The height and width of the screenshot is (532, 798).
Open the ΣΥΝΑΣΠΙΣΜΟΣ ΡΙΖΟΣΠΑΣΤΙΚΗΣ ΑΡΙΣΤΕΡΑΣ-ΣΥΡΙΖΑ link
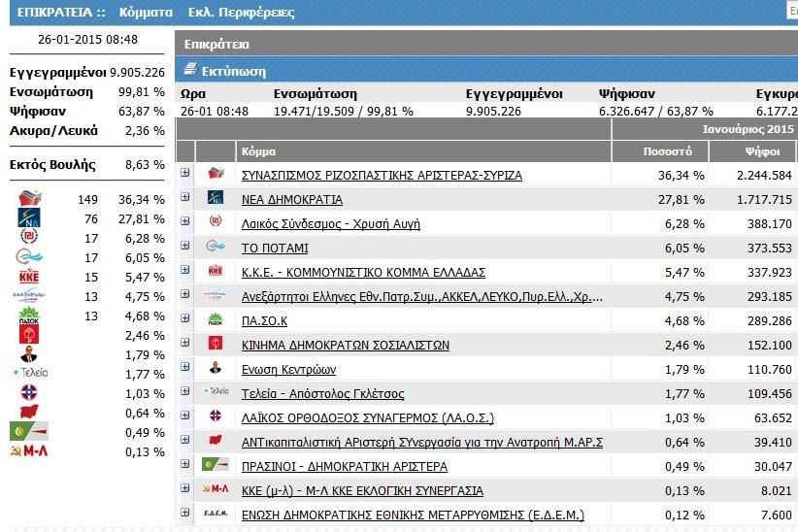click(x=382, y=175)
